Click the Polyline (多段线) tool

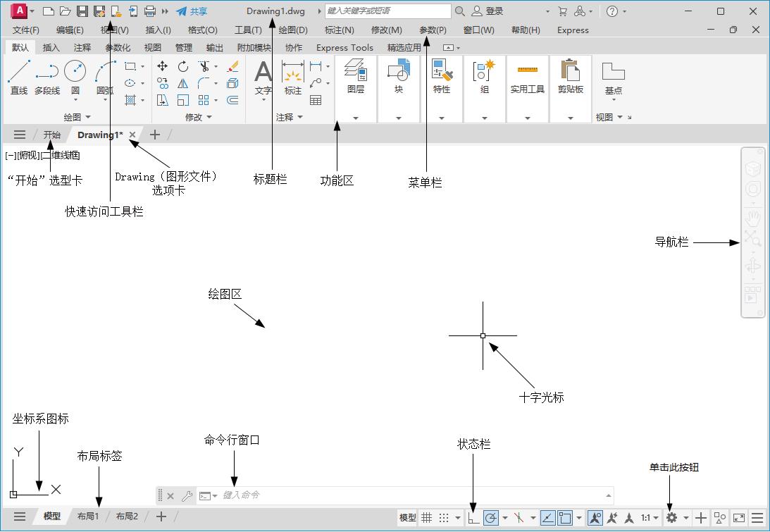(x=47, y=77)
